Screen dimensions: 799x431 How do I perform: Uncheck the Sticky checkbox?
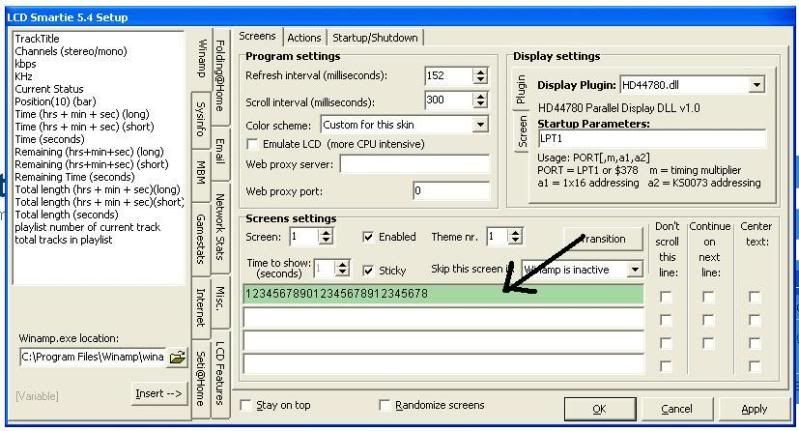[x=369, y=270]
